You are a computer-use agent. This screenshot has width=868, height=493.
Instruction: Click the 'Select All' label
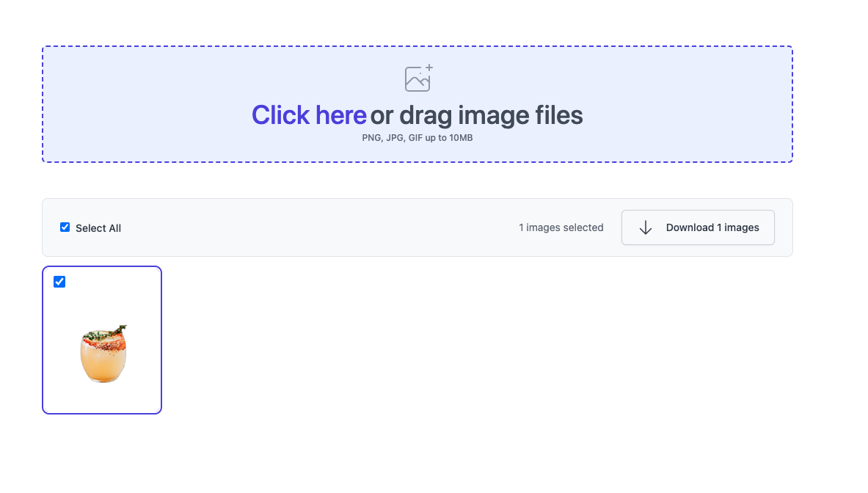pos(98,228)
